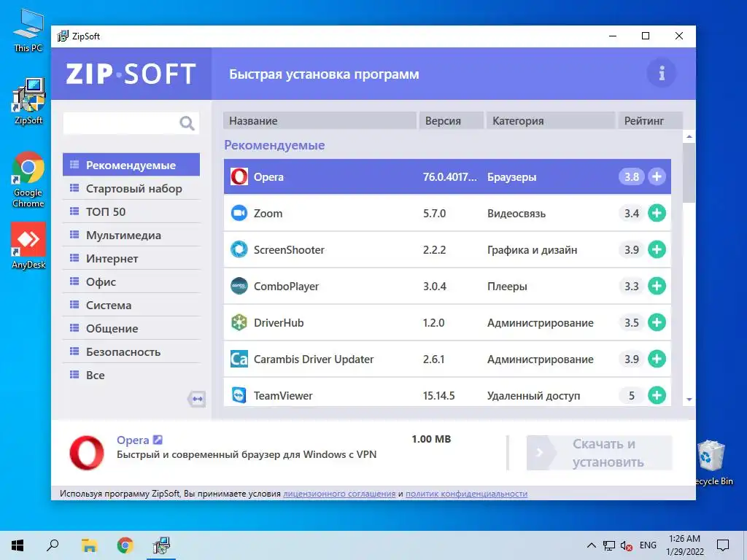Click the list scrollbar down arrow
747x560 pixels.
pos(689,399)
